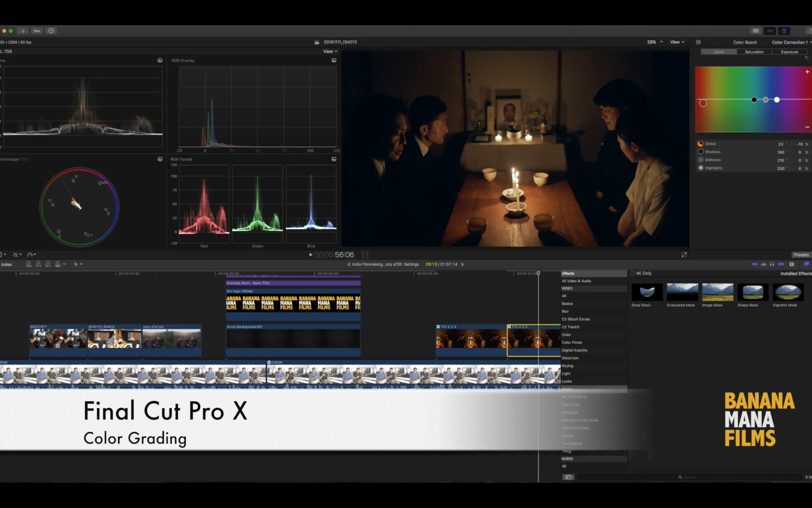Toggle the snapping icon in the timeline bar
This screenshot has width=812, height=508.
point(781,264)
